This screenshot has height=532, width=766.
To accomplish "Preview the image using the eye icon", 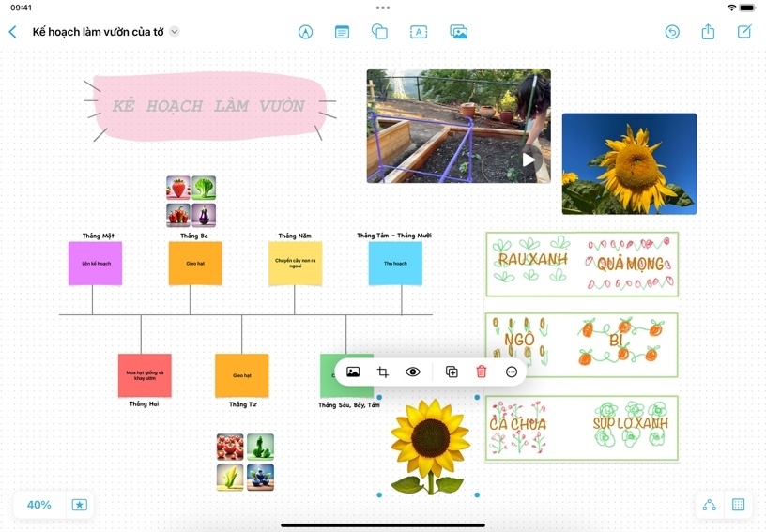I will [413, 372].
